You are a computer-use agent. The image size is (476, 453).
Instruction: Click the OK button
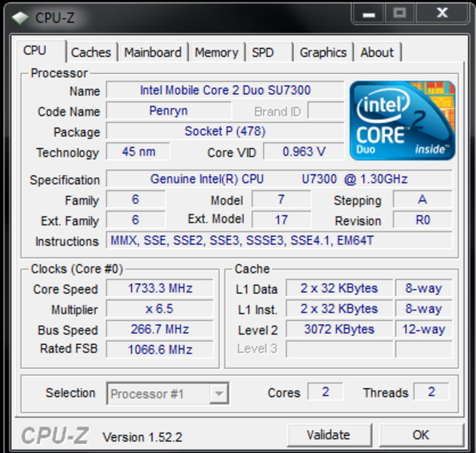(x=421, y=435)
